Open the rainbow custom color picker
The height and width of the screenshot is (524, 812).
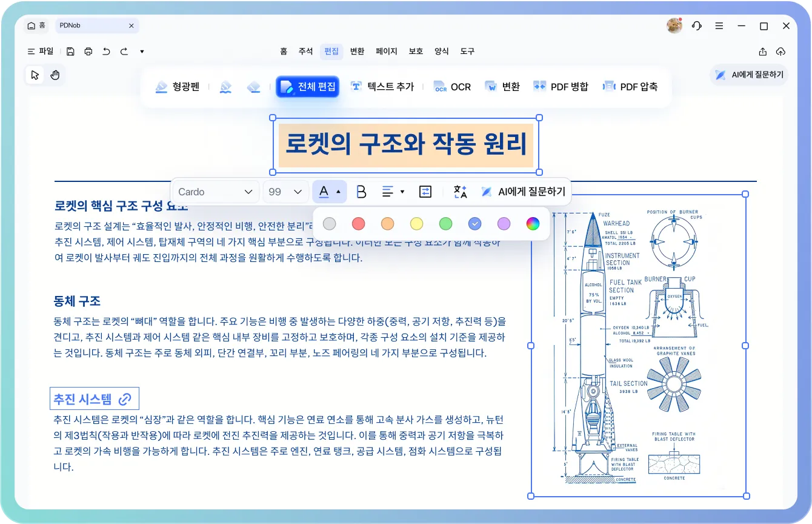533,224
